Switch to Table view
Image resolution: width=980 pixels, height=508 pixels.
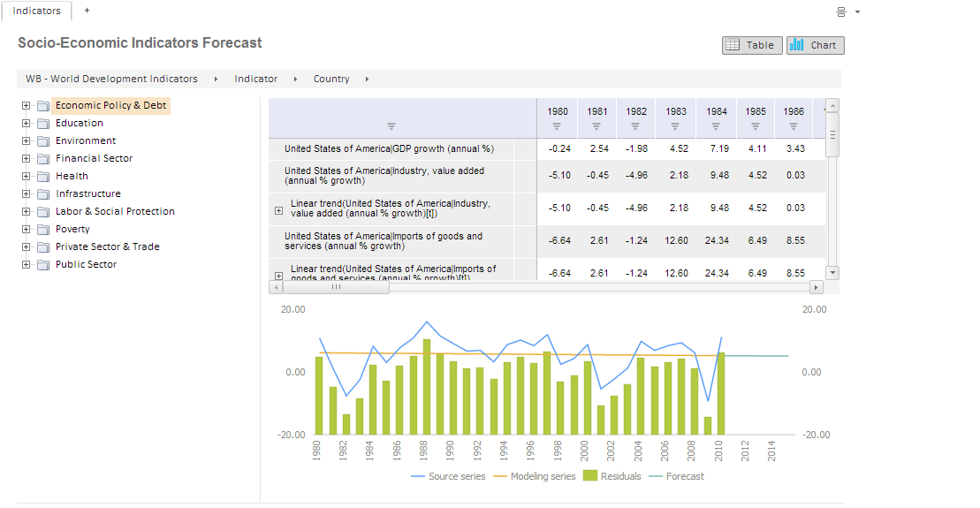click(x=752, y=45)
